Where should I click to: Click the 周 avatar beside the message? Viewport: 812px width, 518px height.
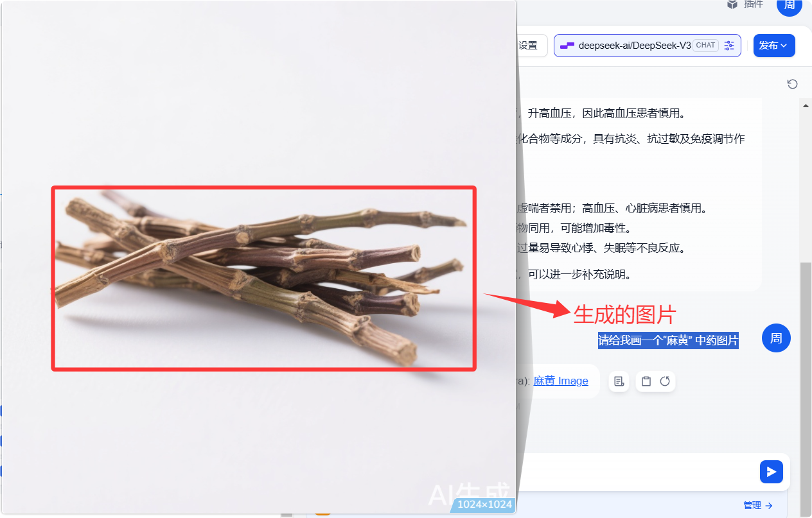[x=775, y=338]
